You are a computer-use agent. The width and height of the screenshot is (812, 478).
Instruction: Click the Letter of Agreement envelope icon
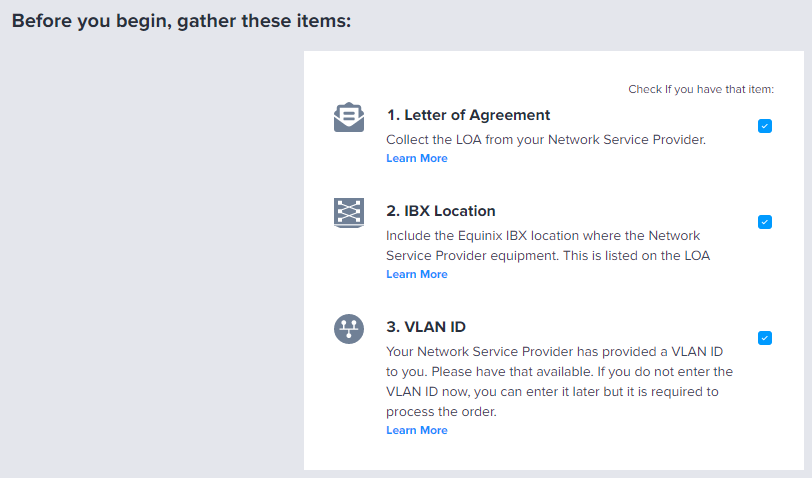click(349, 117)
